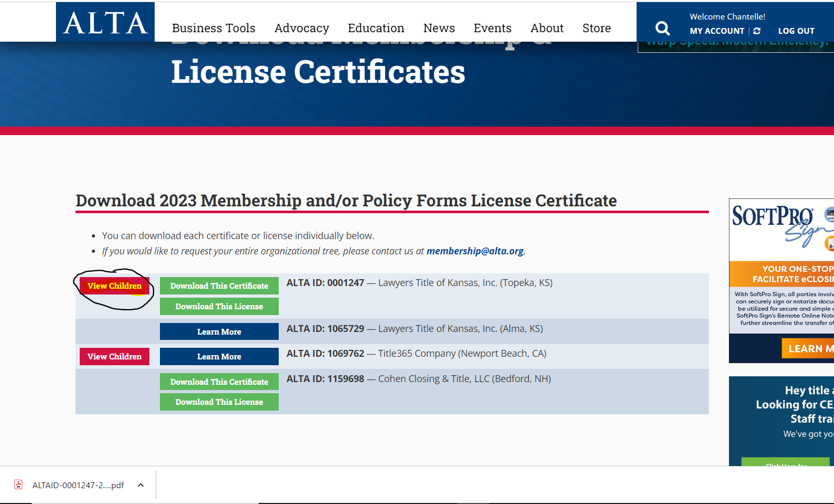This screenshot has width=834, height=504.
Task: Learn More about Title365 Company
Action: (219, 357)
